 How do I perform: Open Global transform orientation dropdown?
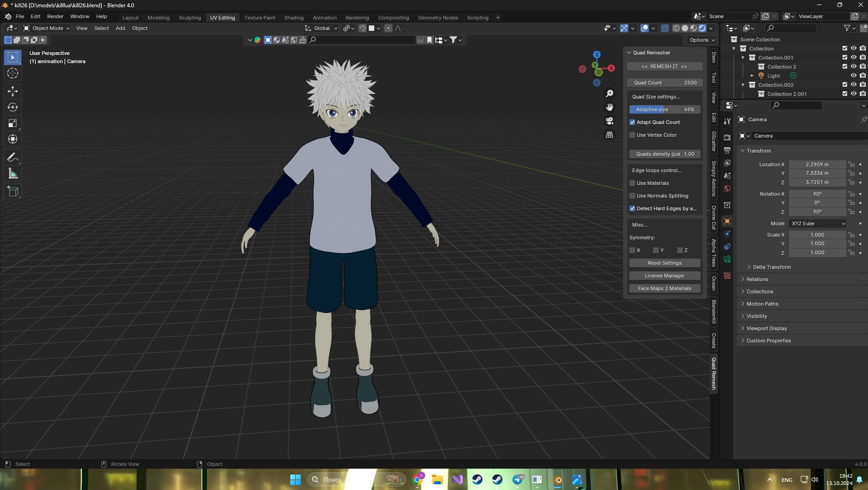point(321,28)
